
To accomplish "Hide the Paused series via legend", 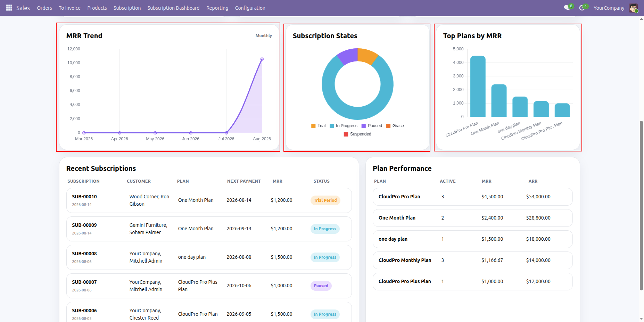I will [371, 126].
